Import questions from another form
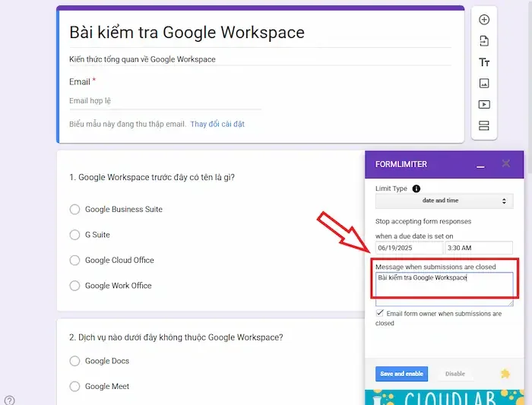532x405 pixels. pyautogui.click(x=484, y=41)
